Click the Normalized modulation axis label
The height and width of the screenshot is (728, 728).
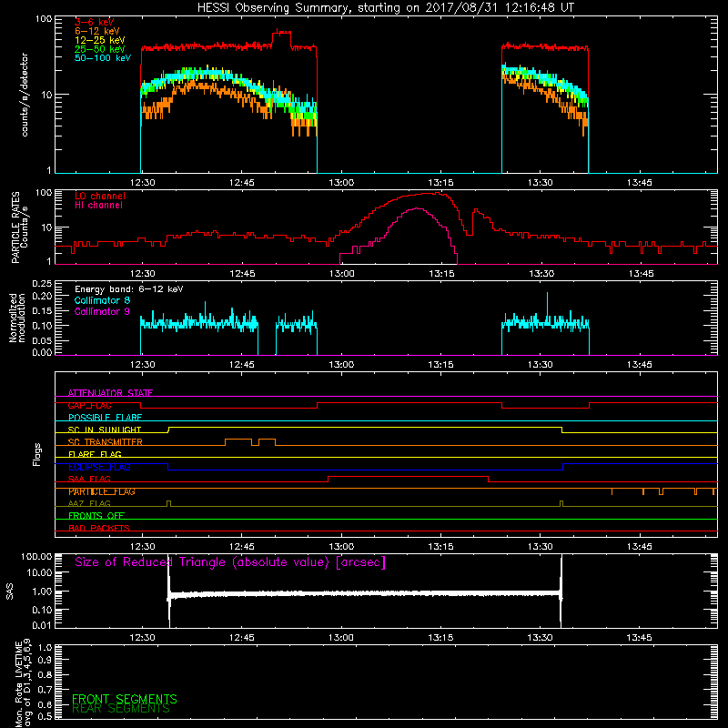(17, 318)
